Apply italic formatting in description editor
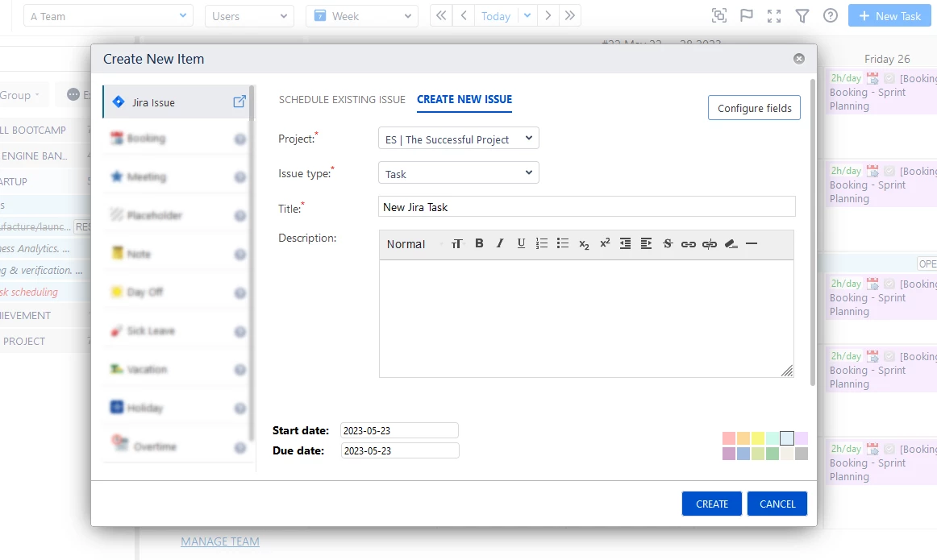 500,243
